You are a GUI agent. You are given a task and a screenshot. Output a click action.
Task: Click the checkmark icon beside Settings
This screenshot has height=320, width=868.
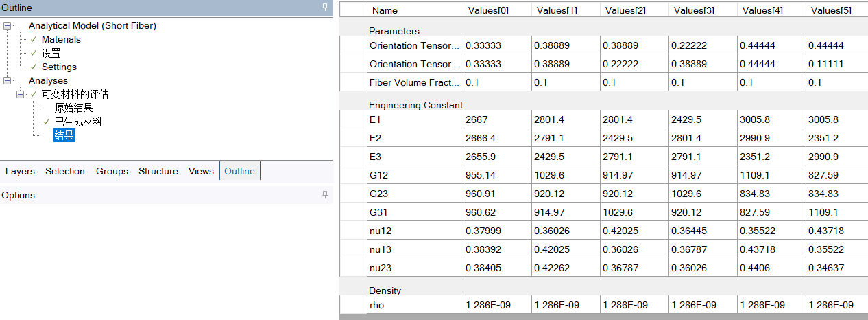coord(33,67)
